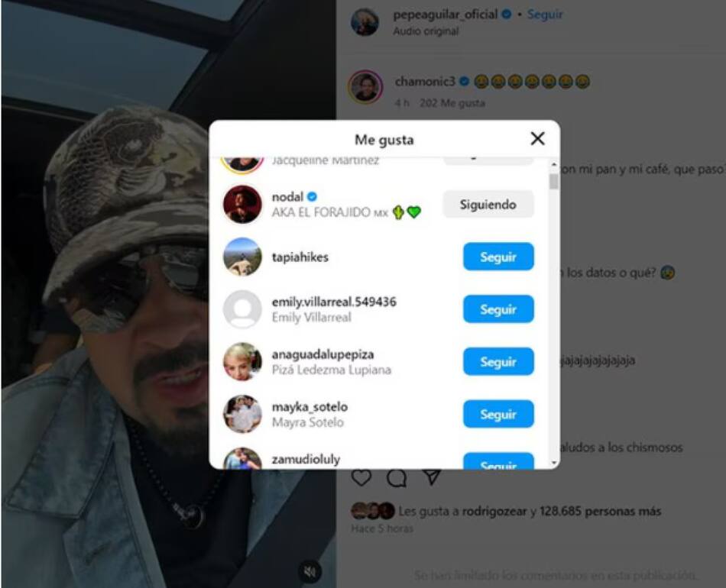The width and height of the screenshot is (726, 588).
Task: Close the Me gusta dialog
Action: [x=537, y=138]
